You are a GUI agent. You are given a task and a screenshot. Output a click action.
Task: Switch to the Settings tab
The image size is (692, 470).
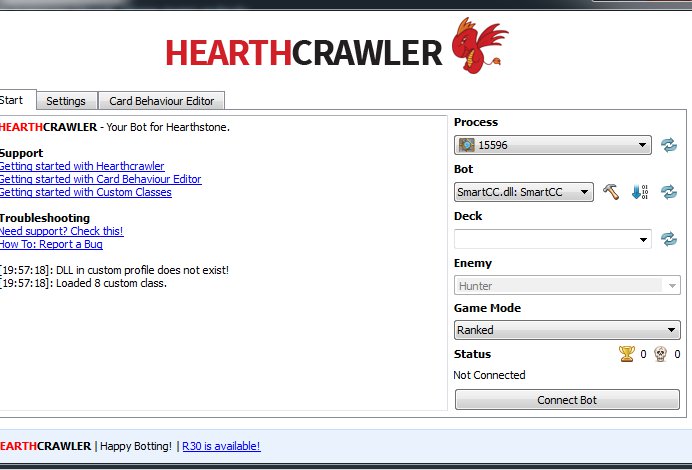coord(66,101)
